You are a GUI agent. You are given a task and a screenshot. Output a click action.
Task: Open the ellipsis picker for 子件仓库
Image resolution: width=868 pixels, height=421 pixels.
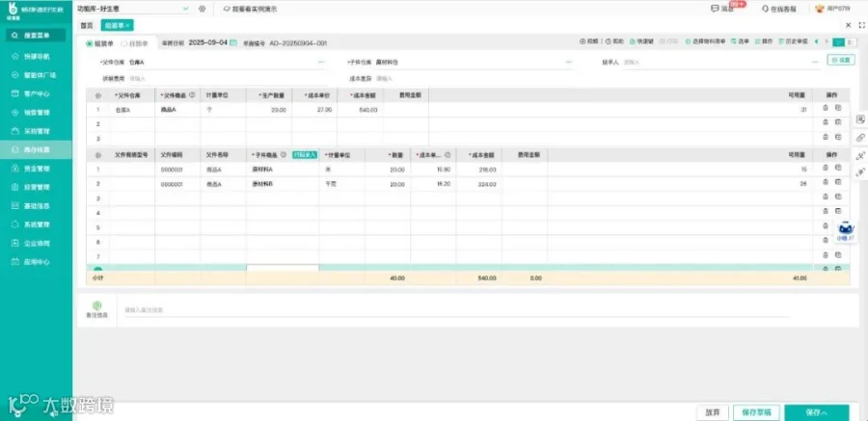click(x=568, y=63)
